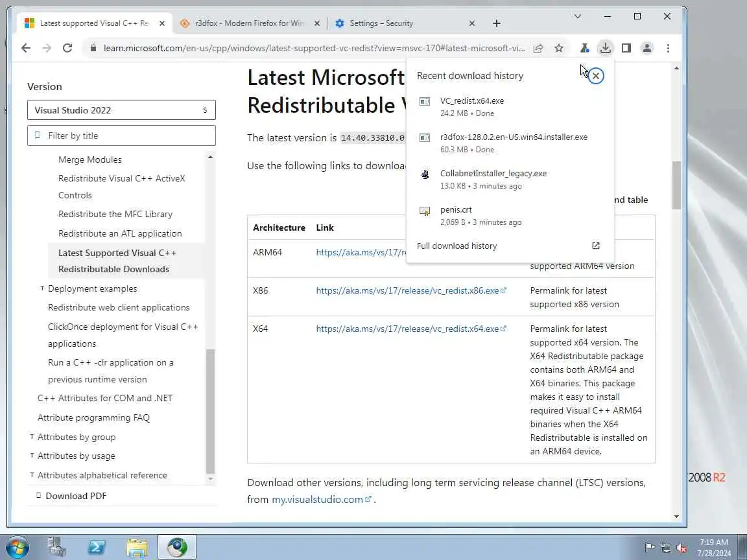Image resolution: width=747 pixels, height=560 pixels.
Task: Go back to the previous page
Action: coord(26,48)
